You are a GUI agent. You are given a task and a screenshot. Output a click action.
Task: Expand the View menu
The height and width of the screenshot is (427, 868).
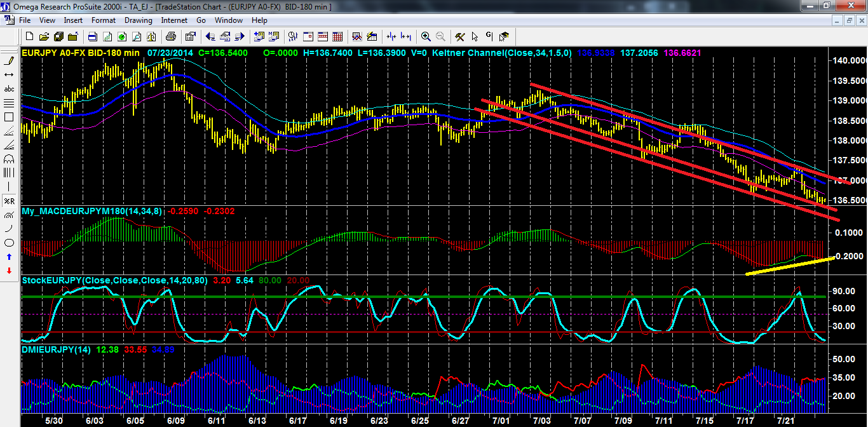point(48,20)
